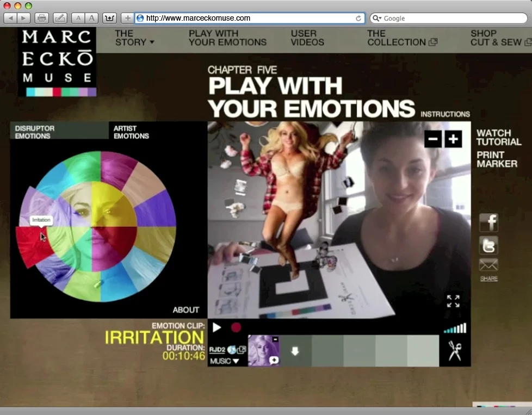Increase text size with the large A button
Viewport: 532px width, 415px height.
coord(91,18)
